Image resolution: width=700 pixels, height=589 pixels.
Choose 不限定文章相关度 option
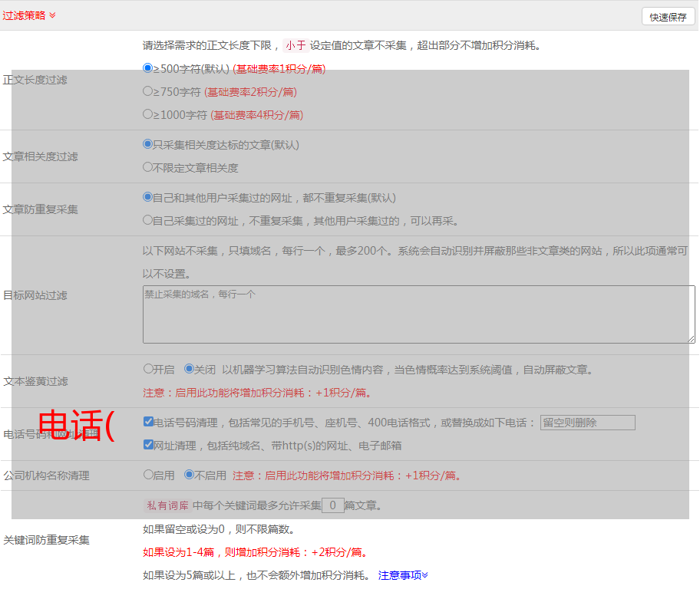[147, 167]
